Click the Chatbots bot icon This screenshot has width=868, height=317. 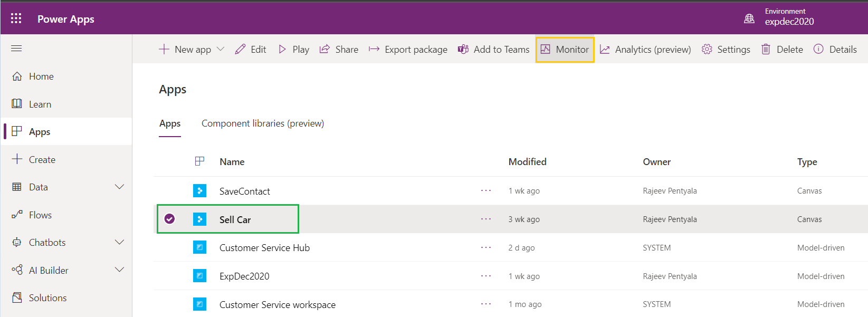17,242
